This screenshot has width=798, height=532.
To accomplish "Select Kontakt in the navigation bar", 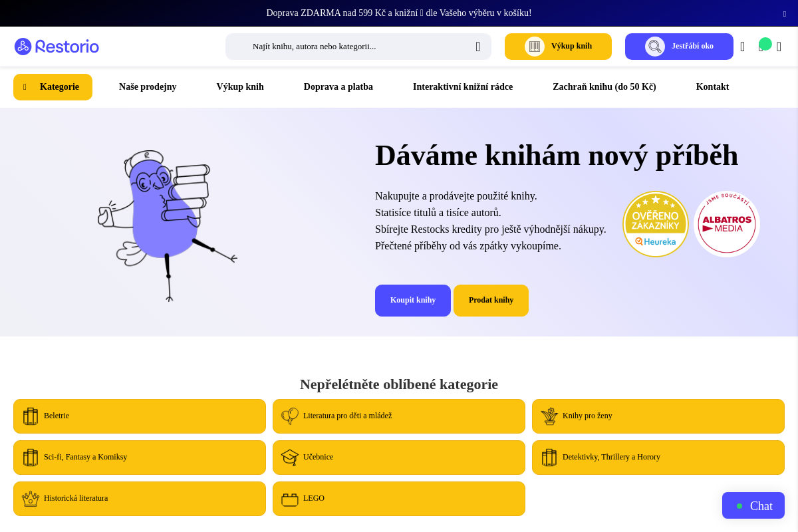I will pos(712,87).
